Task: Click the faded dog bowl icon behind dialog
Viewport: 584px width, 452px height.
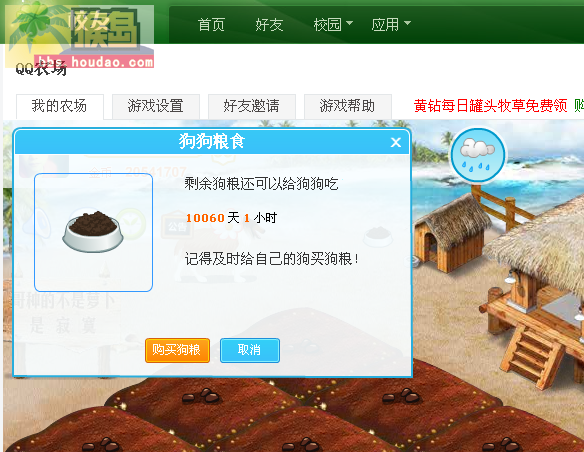Action: [x=378, y=237]
